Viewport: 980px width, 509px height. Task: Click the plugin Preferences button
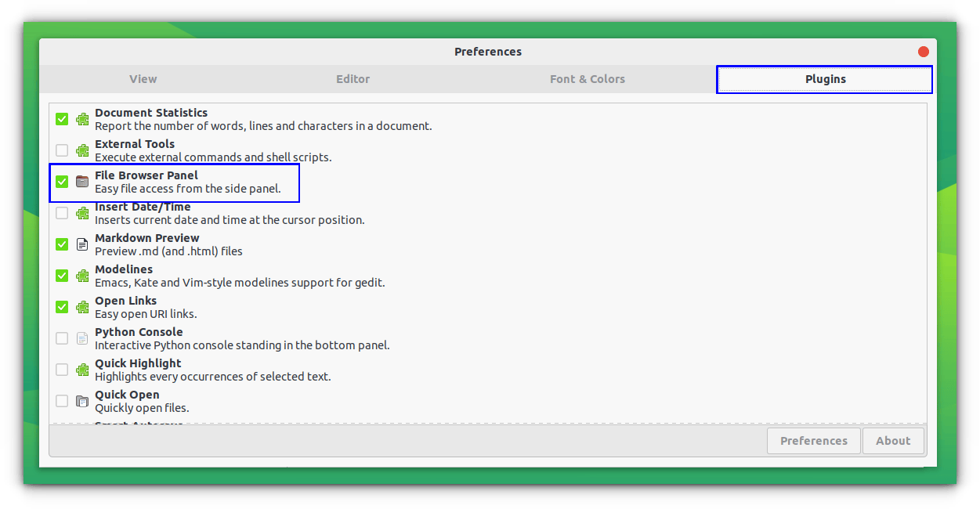point(813,441)
